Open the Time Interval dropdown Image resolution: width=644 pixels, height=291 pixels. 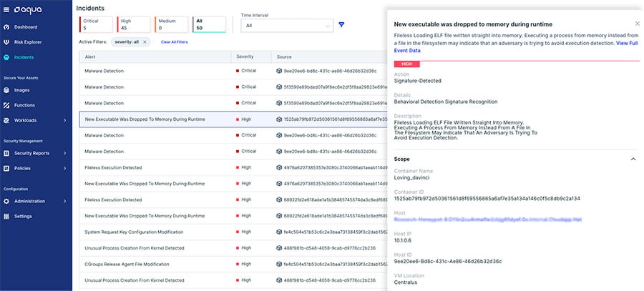click(x=286, y=26)
